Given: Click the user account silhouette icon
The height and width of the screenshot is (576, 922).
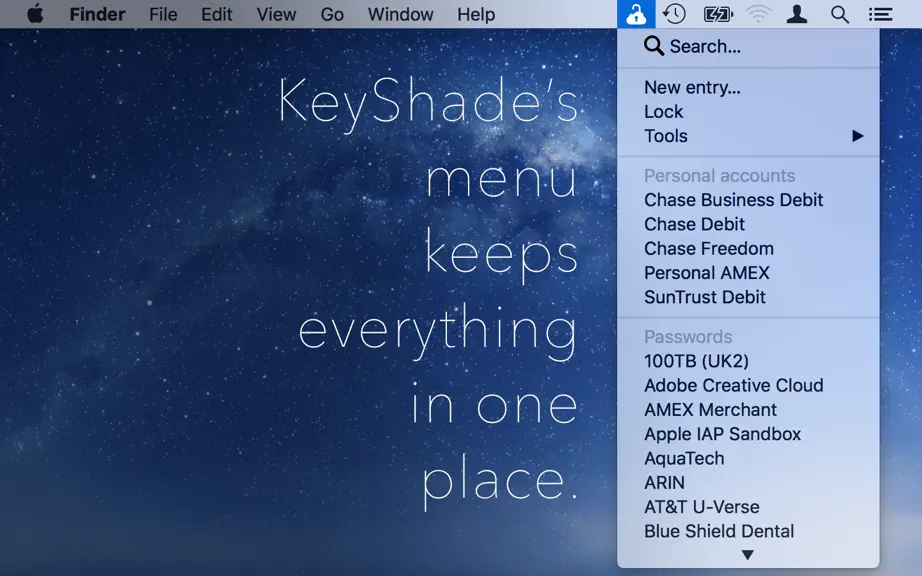Looking at the screenshot, I should coord(797,14).
